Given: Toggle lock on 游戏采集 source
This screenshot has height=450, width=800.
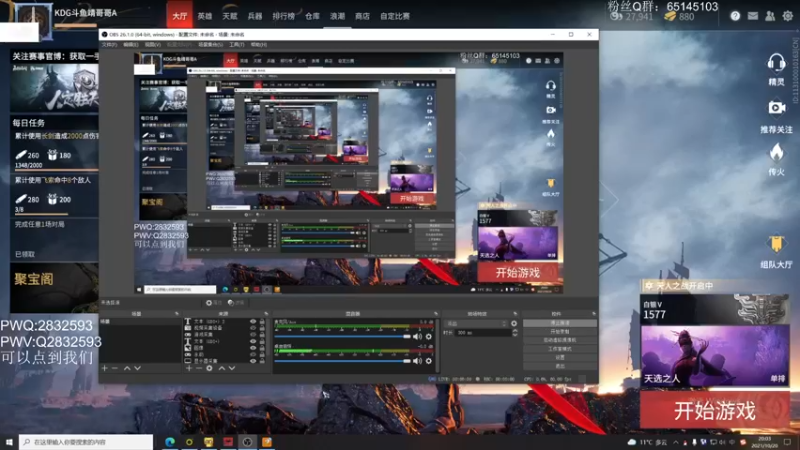Looking at the screenshot, I should [x=262, y=335].
